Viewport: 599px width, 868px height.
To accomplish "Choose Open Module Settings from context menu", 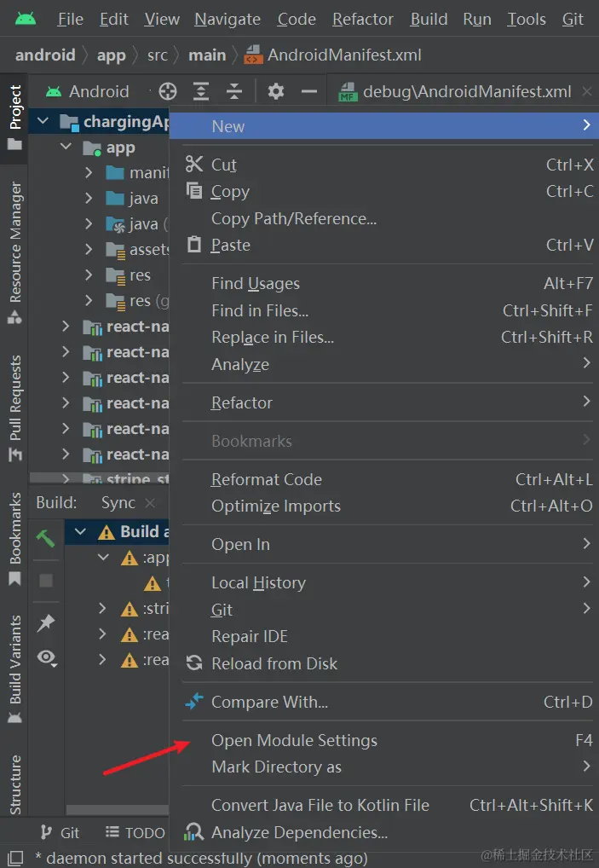I will pos(294,740).
